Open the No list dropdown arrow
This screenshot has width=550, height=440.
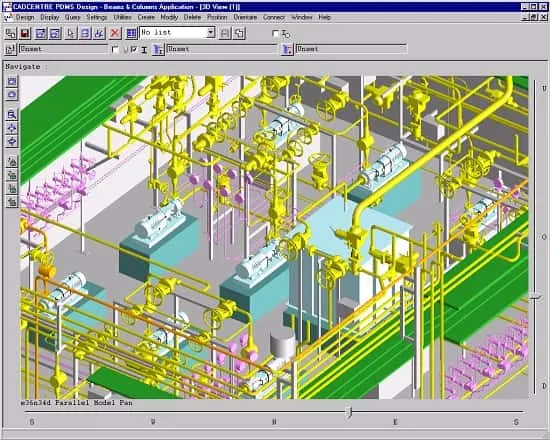210,33
